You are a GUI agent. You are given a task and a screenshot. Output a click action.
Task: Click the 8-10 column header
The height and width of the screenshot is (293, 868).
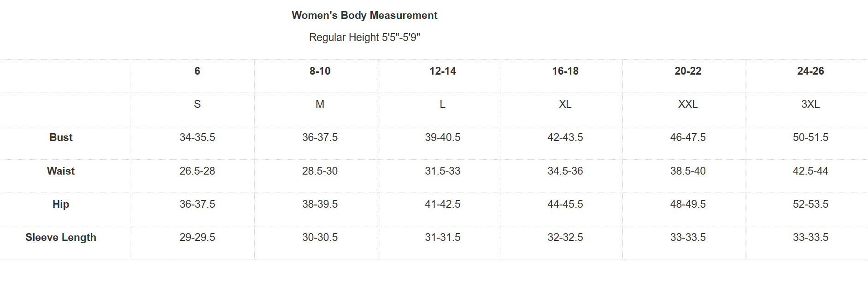coord(320,71)
